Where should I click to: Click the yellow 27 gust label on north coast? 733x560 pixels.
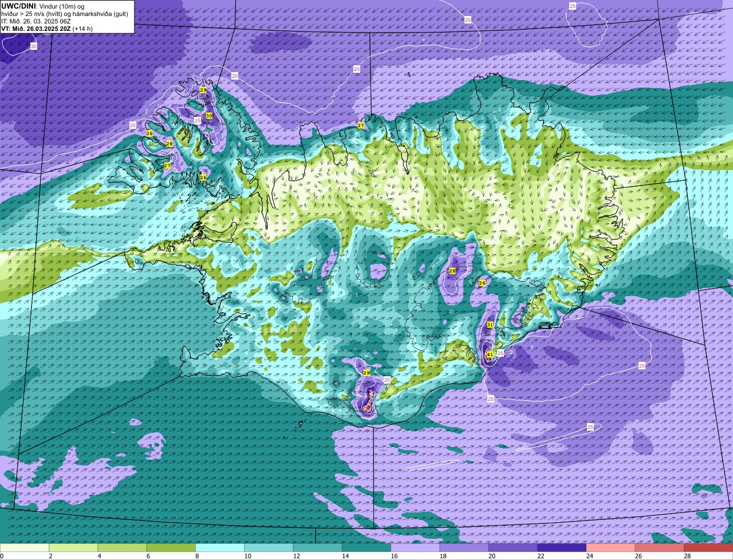coord(361,125)
